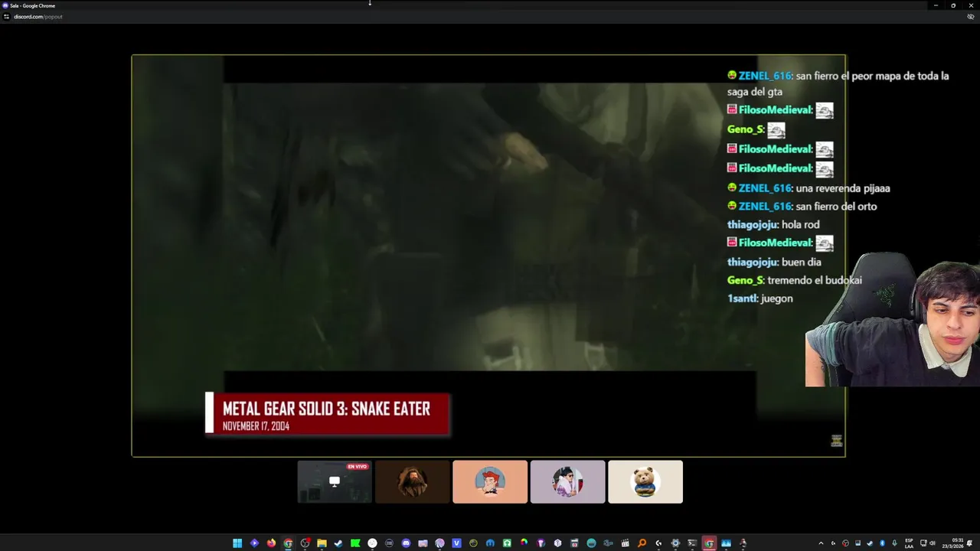This screenshot has width=980, height=551.
Task: Select the bearded man avatar participant tile
Action: click(413, 481)
